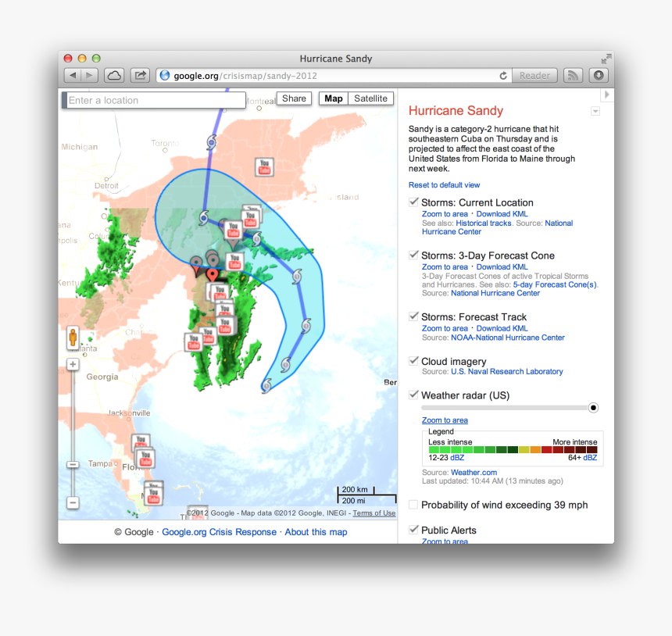Open the YouTube marker next to Tampa

(145, 458)
